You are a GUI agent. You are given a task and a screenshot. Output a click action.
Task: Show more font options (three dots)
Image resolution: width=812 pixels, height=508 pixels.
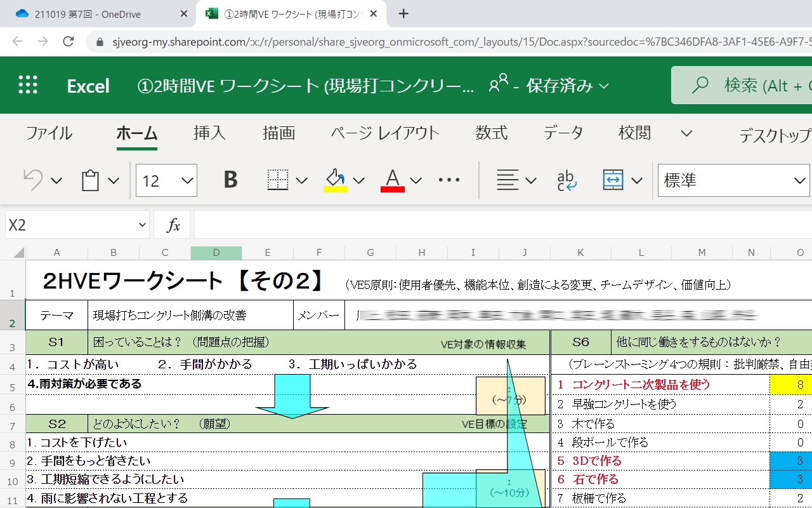(449, 180)
